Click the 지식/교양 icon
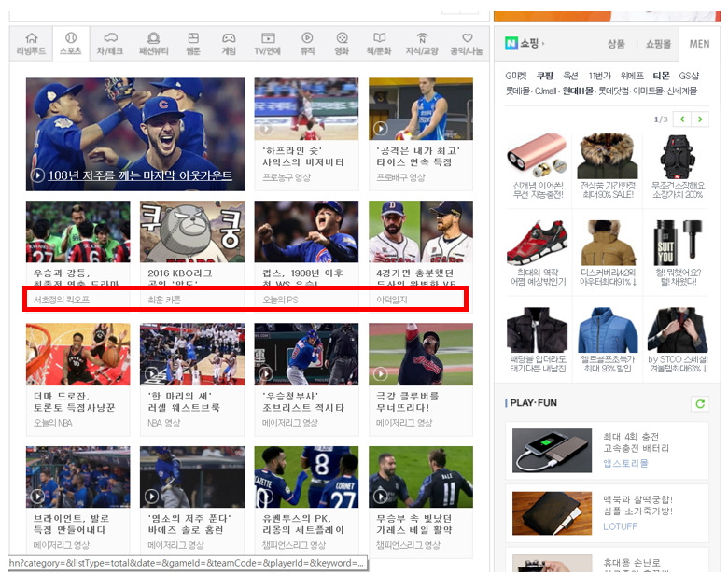Image resolution: width=728 pixels, height=588 pixels. (x=422, y=37)
